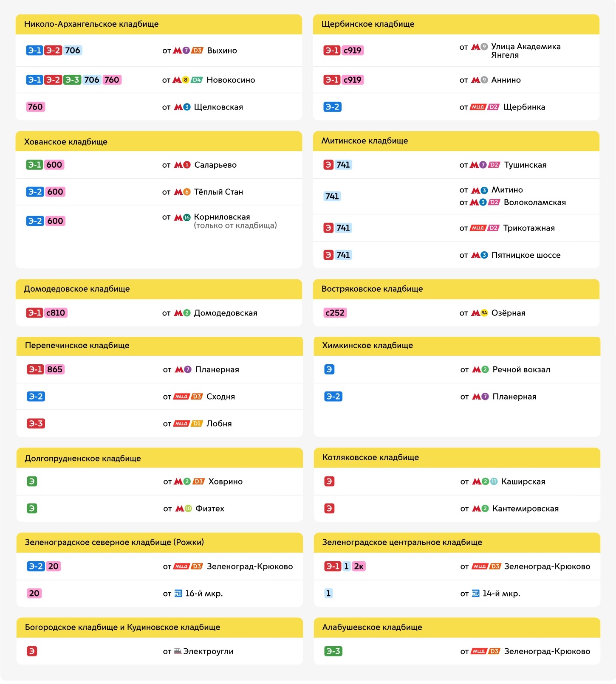The image size is (616, 684).
Task: Click the D4 badge next to Новокосино
Action: point(197,80)
